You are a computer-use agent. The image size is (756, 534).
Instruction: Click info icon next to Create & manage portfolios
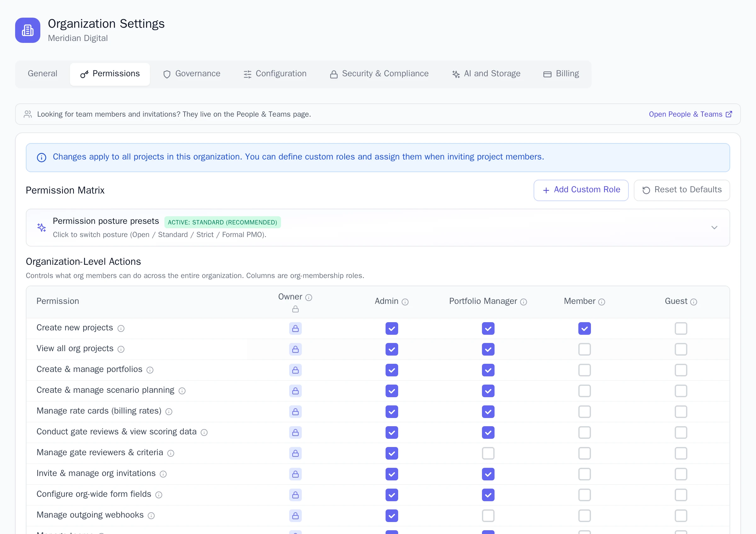tap(150, 370)
